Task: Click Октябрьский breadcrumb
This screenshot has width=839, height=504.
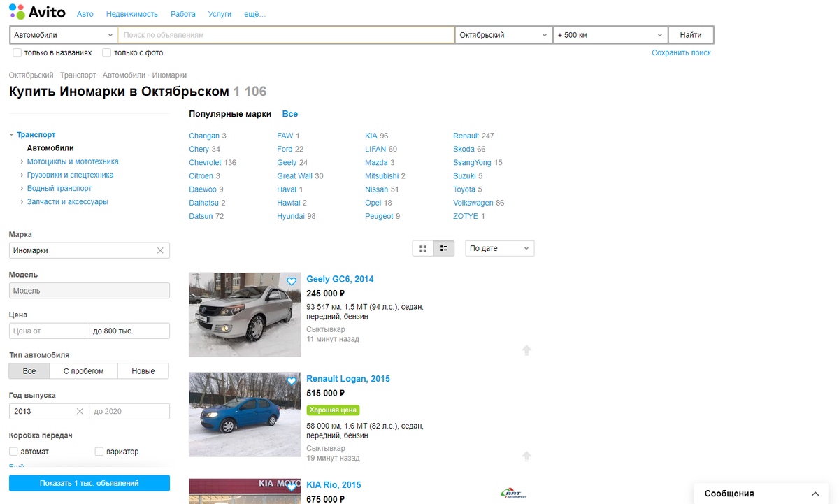Action: (x=31, y=75)
